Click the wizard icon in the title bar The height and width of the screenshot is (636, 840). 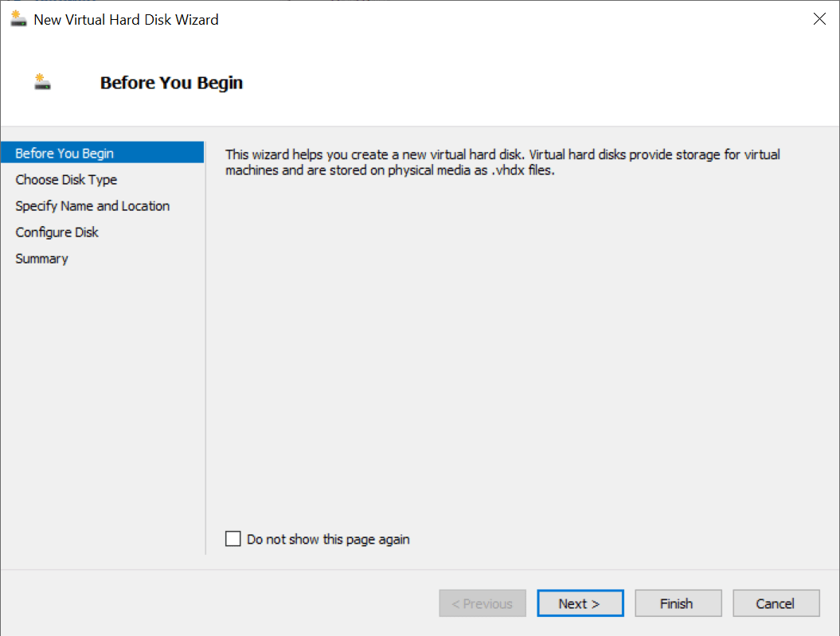click(18, 19)
